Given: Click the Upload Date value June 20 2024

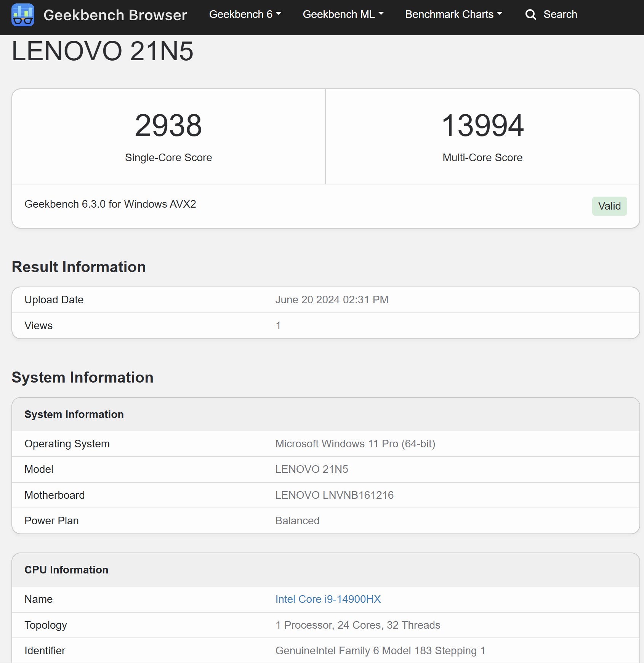Looking at the screenshot, I should coord(332,300).
